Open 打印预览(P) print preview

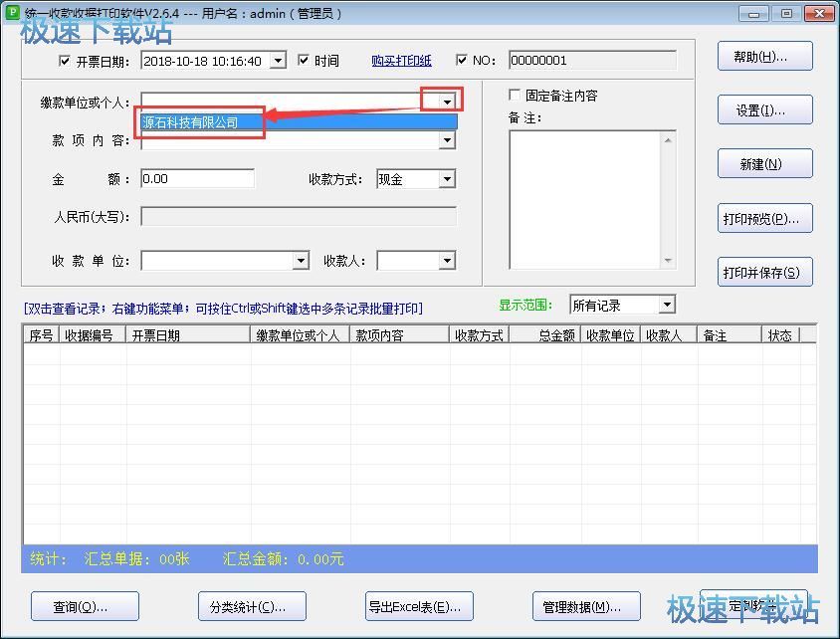click(x=765, y=218)
